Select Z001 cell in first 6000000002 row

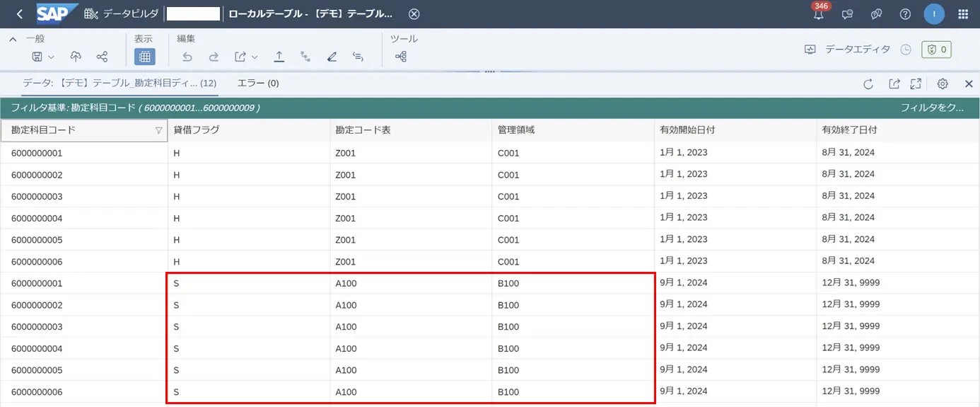tap(411, 175)
